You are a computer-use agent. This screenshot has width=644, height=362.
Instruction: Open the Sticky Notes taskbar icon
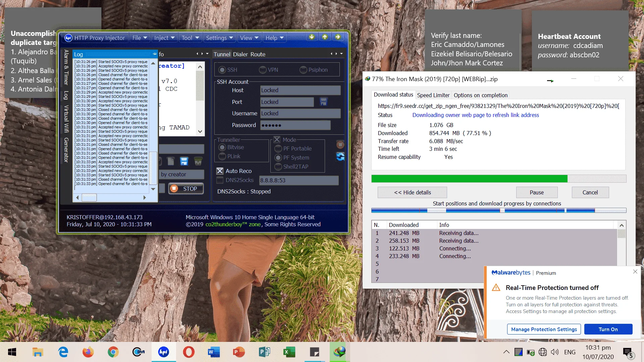[x=314, y=352]
